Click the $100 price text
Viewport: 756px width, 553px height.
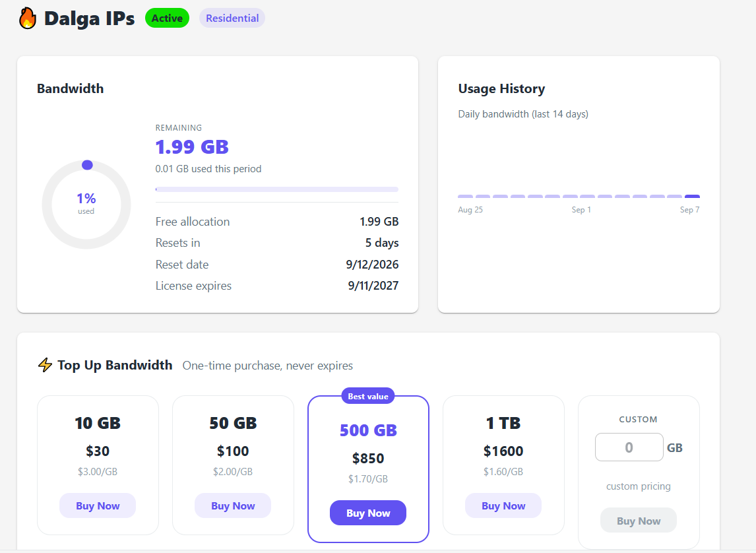(233, 451)
